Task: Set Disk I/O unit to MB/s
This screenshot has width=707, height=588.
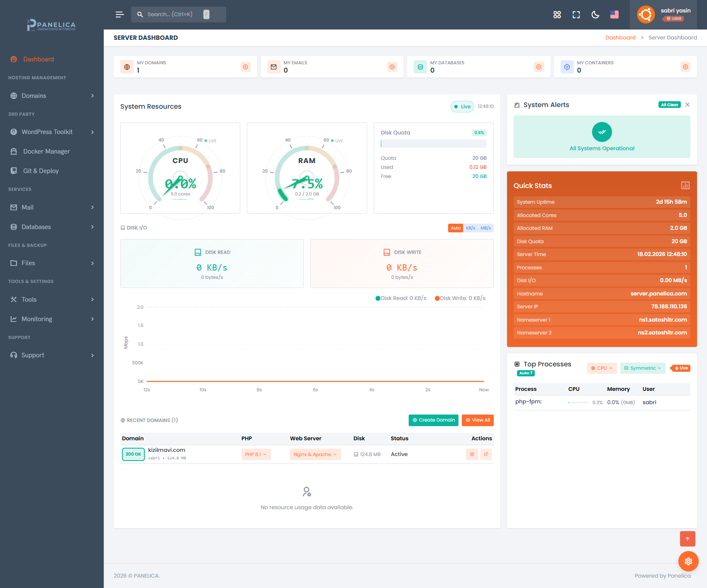Action: 485,228
